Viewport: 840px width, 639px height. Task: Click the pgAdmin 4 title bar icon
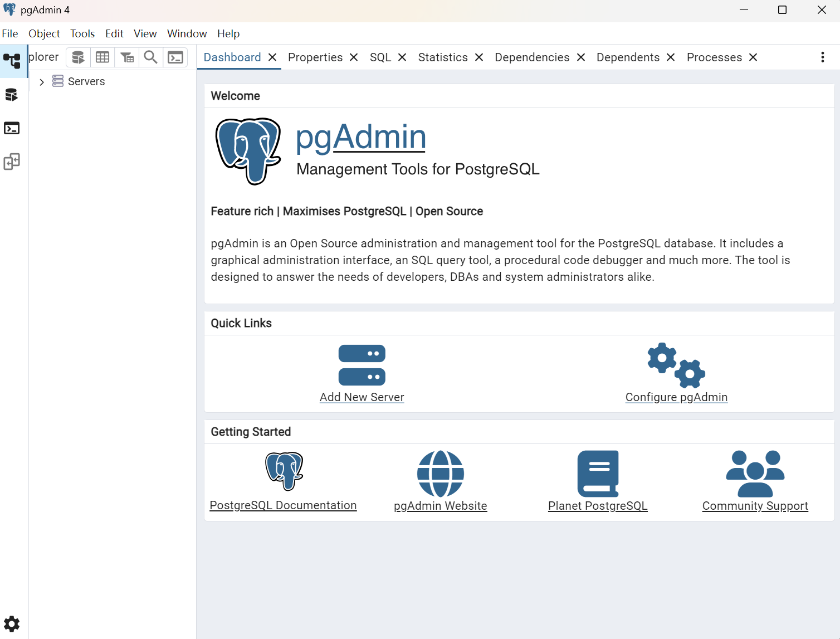[9, 9]
